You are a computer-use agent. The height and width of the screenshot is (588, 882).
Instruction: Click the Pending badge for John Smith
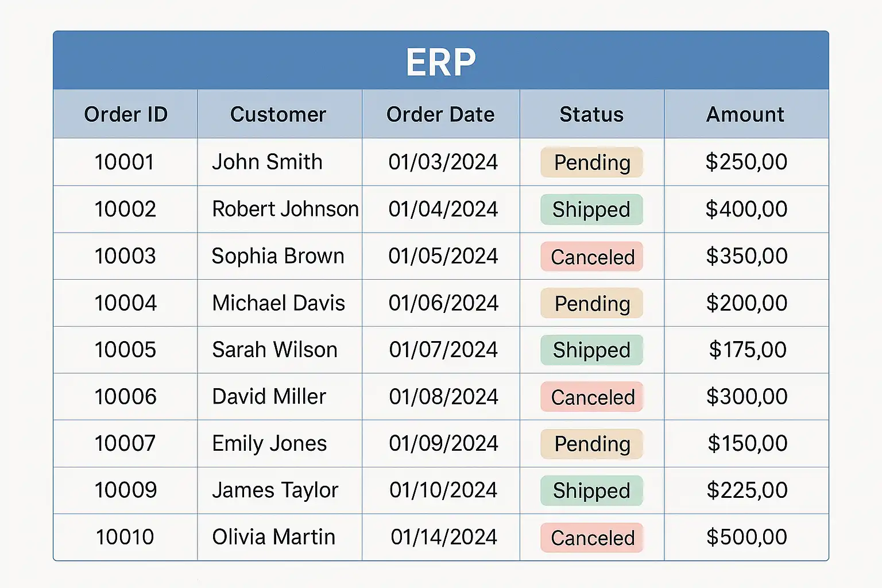[591, 163]
